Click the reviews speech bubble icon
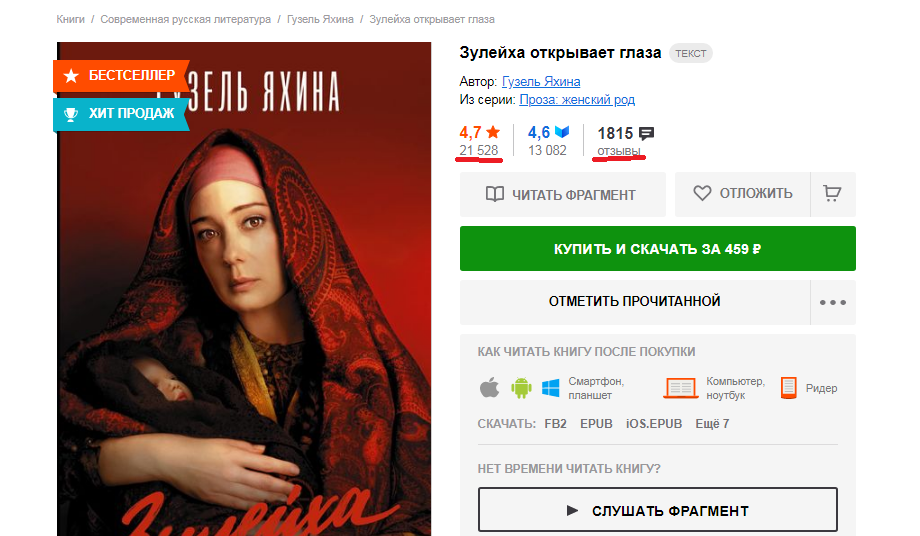 (x=646, y=134)
